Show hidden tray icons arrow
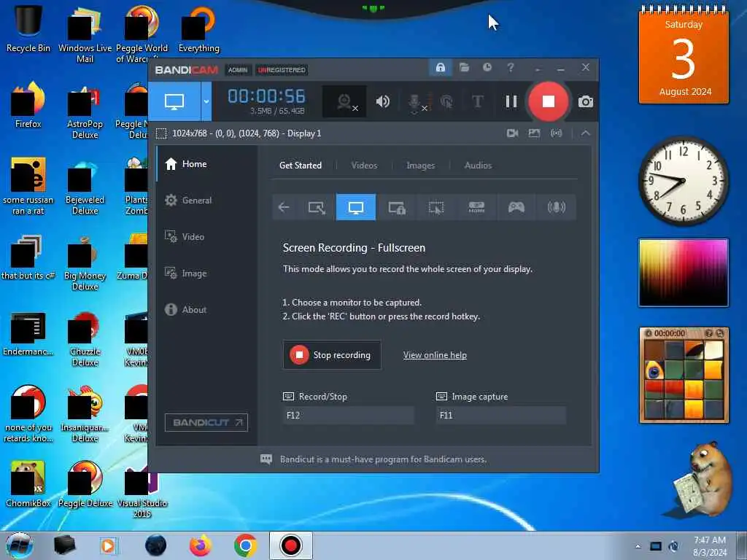The image size is (747, 560). pos(638,546)
